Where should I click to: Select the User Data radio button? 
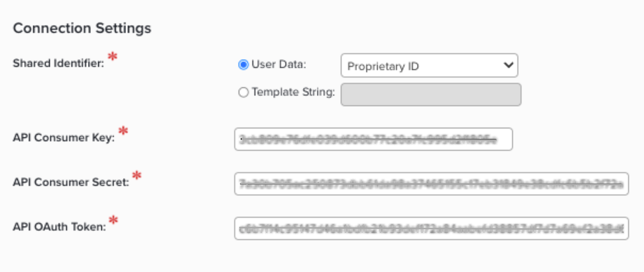tap(243, 65)
